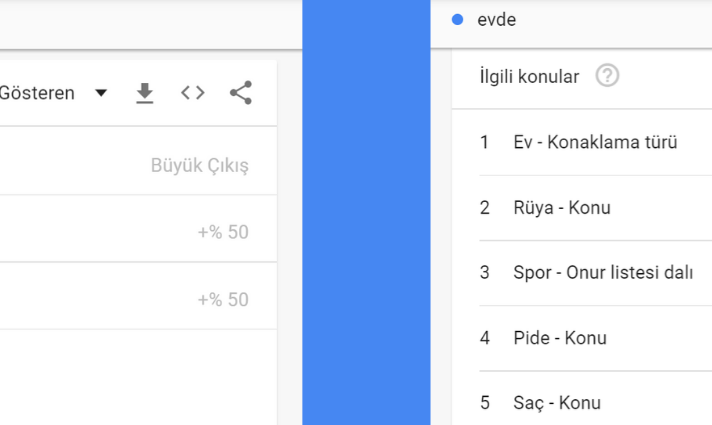This screenshot has height=425, width=712.
Task: Click the blue dot beside evde
Action: (457, 20)
